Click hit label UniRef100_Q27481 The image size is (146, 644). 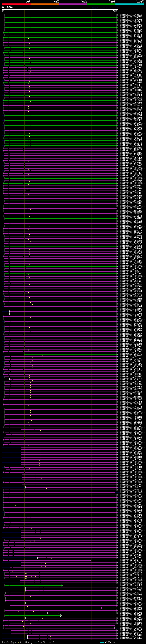[x=131, y=588]
